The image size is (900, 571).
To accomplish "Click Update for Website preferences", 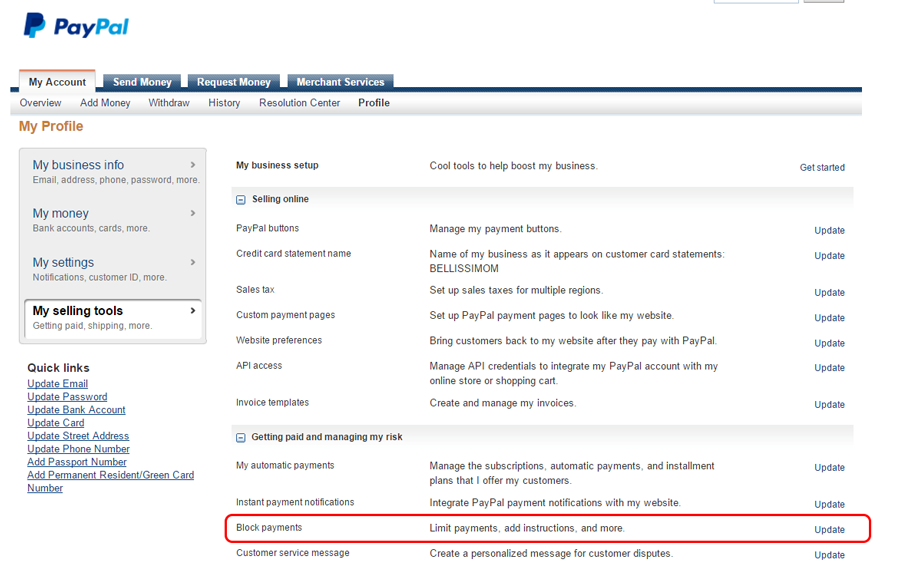I will coord(829,343).
